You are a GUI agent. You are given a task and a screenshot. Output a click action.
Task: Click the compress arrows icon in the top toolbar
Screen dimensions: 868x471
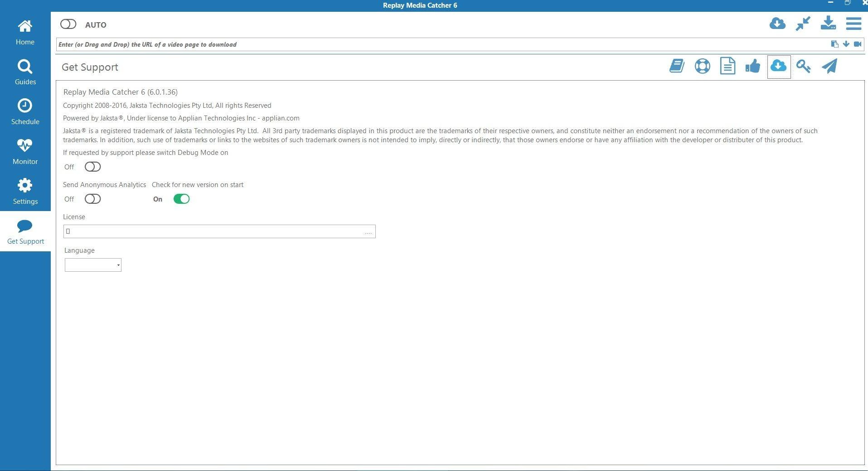pyautogui.click(x=803, y=23)
